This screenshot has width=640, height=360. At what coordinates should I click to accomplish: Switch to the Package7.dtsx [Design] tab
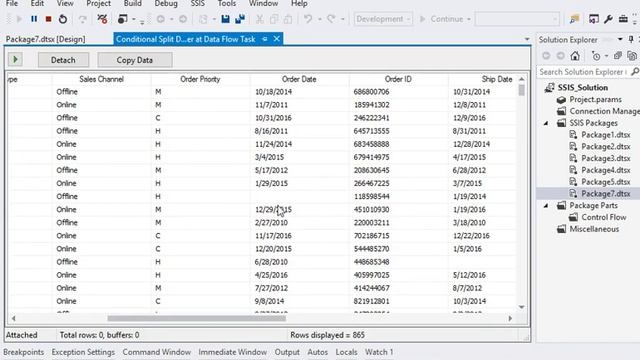[45, 39]
